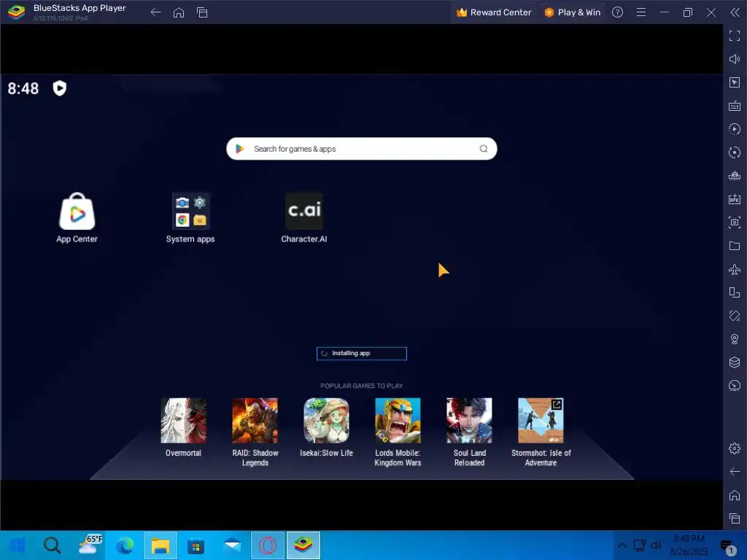Viewport: 747px width, 560px height.
Task: Open set location pin icon in the sidebar
Action: (735, 339)
